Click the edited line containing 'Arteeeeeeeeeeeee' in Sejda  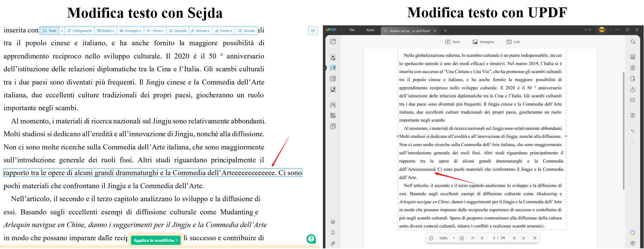tap(153, 173)
